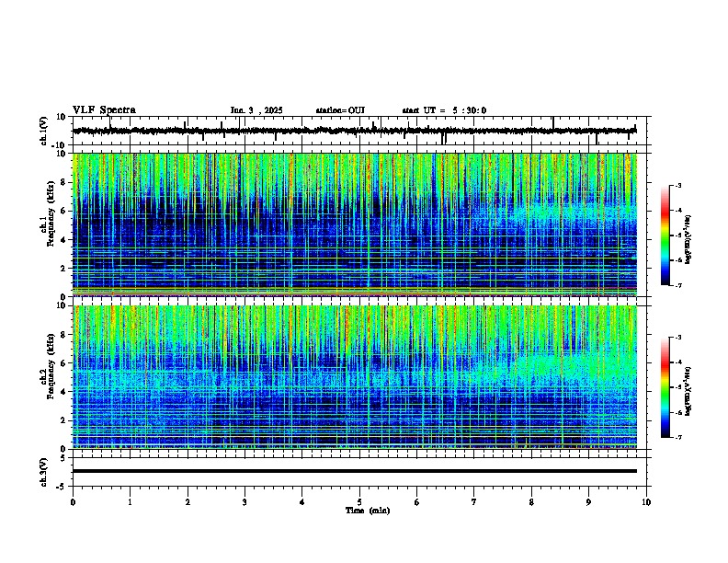Click the "ch.1(V)" axis label
The image size is (728, 563).
pyautogui.click(x=44, y=131)
